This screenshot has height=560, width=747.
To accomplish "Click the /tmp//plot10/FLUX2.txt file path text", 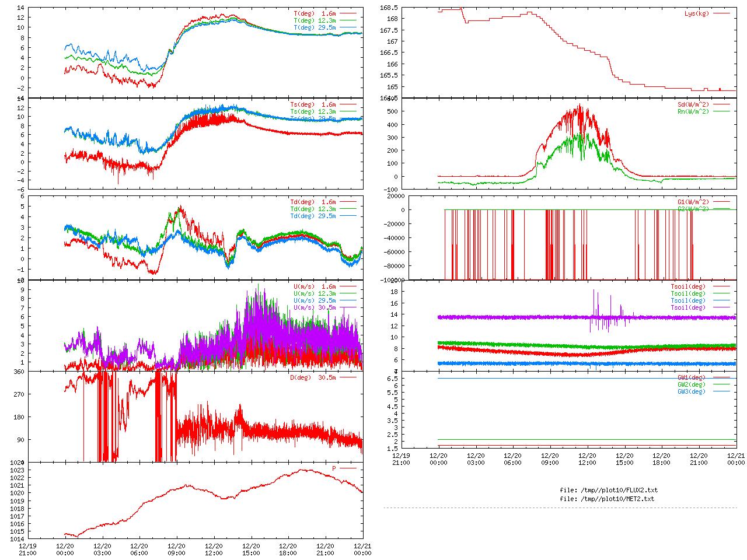I will tap(608, 490).
